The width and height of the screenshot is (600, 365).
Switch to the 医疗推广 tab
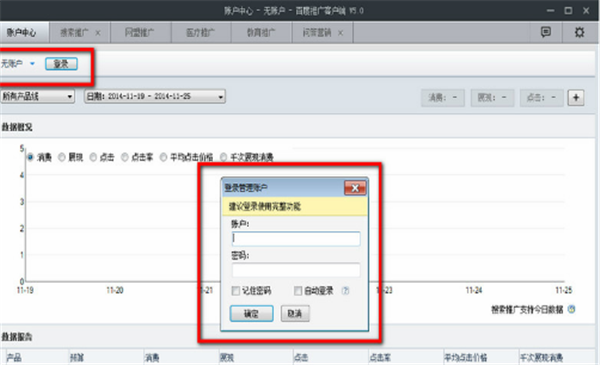click(x=201, y=33)
